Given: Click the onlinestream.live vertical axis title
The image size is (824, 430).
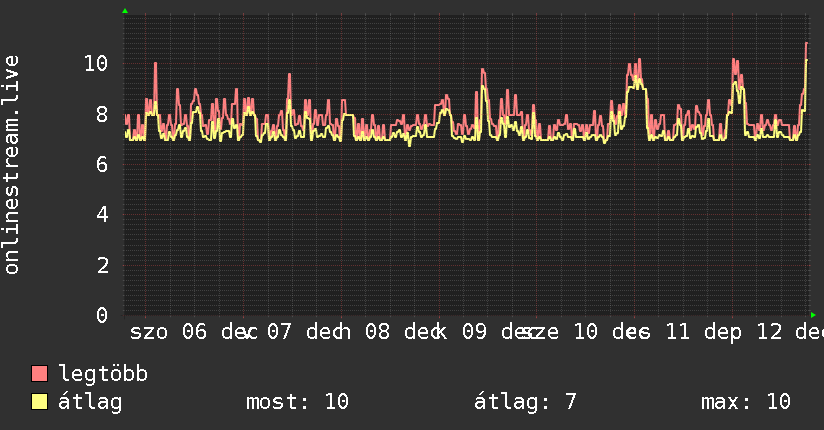Looking at the screenshot, I should [11, 165].
